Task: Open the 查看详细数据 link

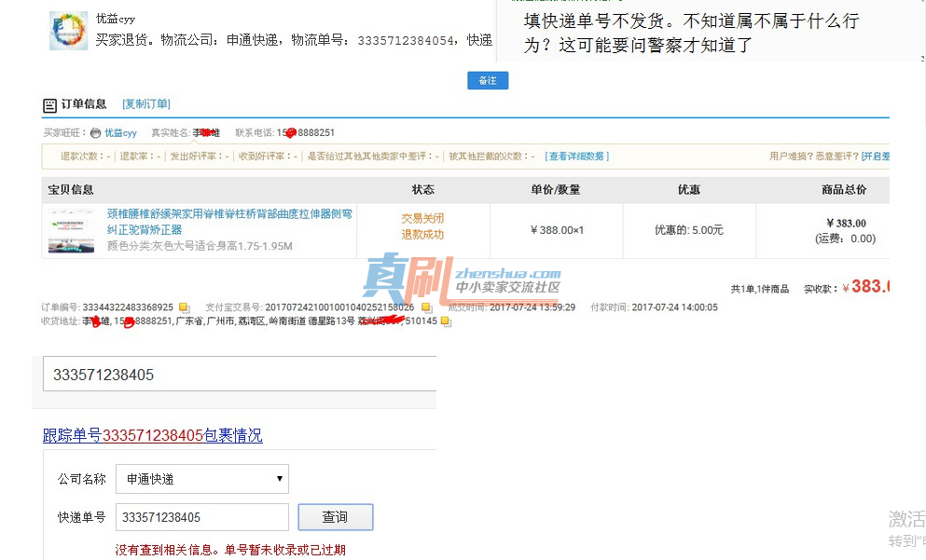Action: tap(576, 156)
